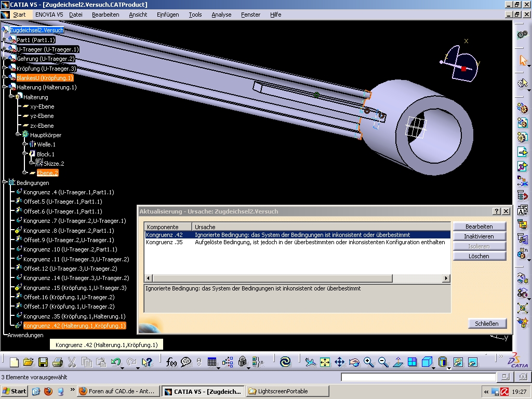Print via the printer icon
The image size is (532, 399).
click(x=58, y=362)
